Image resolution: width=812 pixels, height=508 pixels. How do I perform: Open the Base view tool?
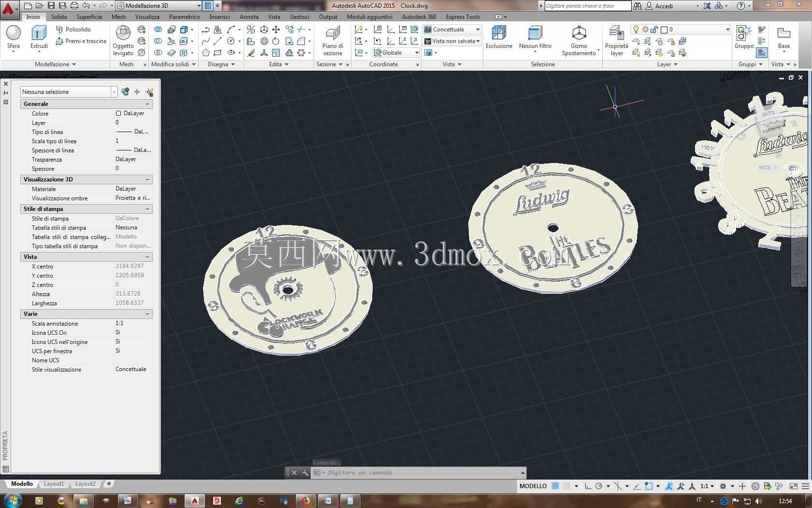pos(783,38)
